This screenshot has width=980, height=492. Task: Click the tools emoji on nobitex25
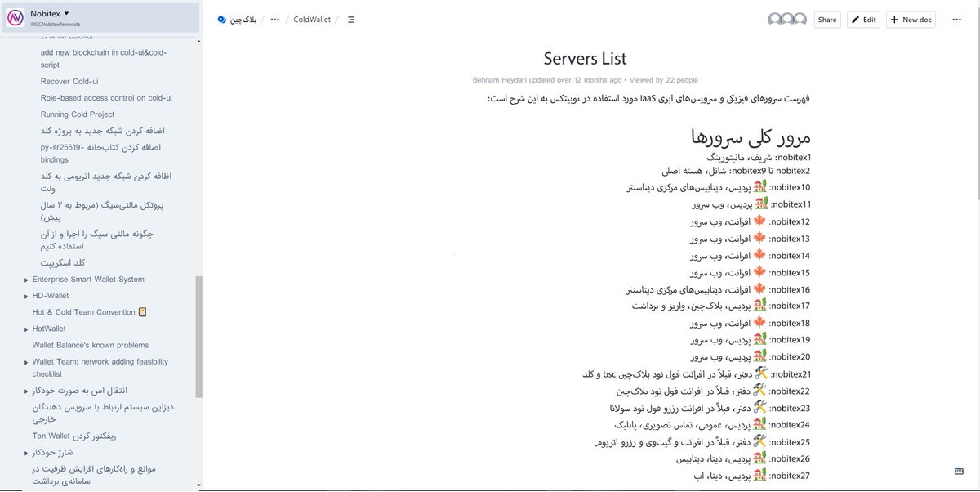760,441
